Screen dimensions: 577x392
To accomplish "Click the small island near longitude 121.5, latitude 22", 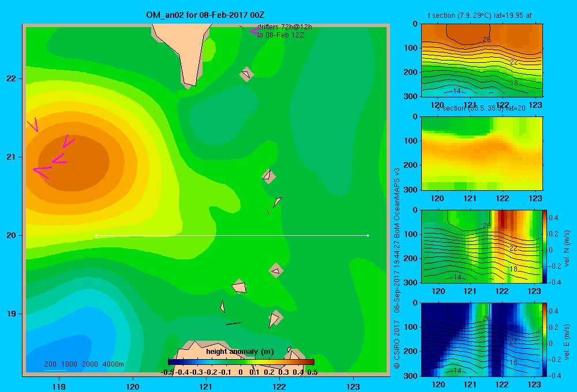I will (246, 74).
